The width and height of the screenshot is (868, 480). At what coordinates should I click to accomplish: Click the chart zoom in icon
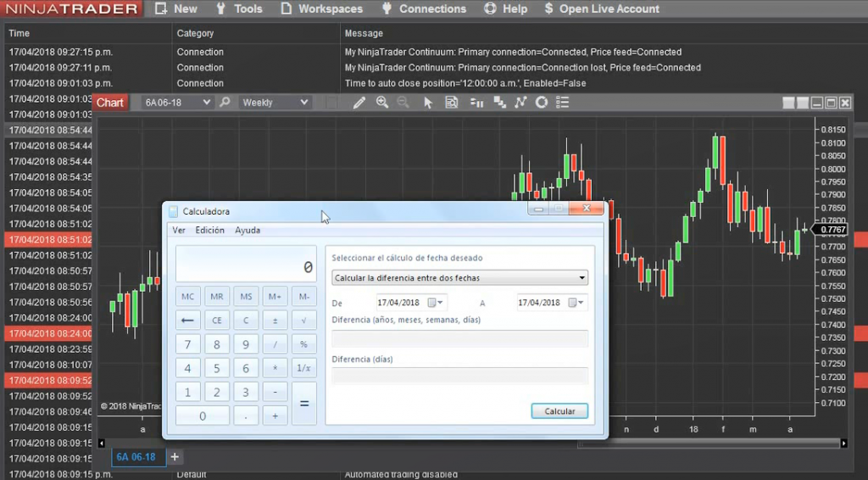coord(382,103)
